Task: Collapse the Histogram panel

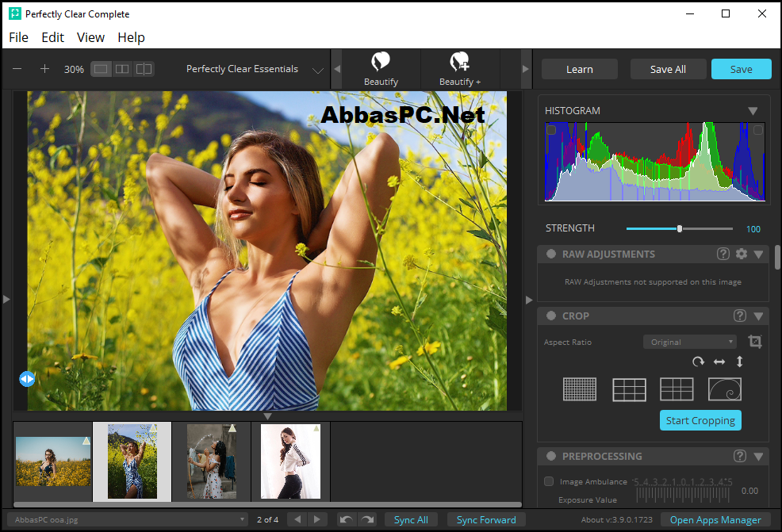Action: (x=753, y=111)
